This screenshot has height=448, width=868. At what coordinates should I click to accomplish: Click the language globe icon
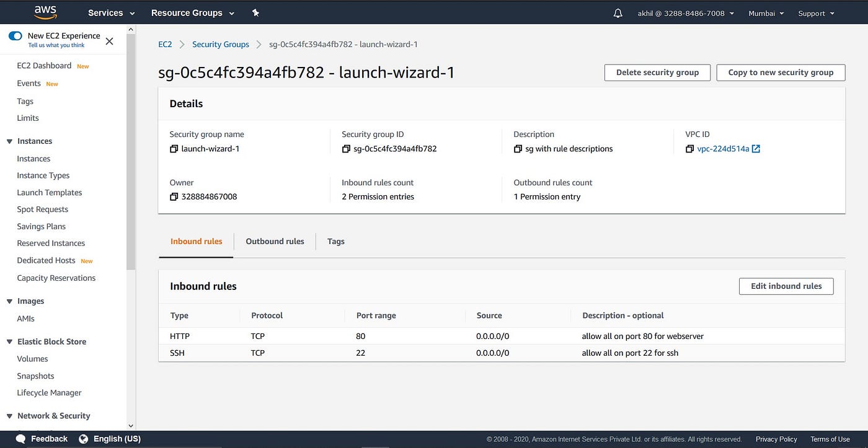pyautogui.click(x=84, y=439)
